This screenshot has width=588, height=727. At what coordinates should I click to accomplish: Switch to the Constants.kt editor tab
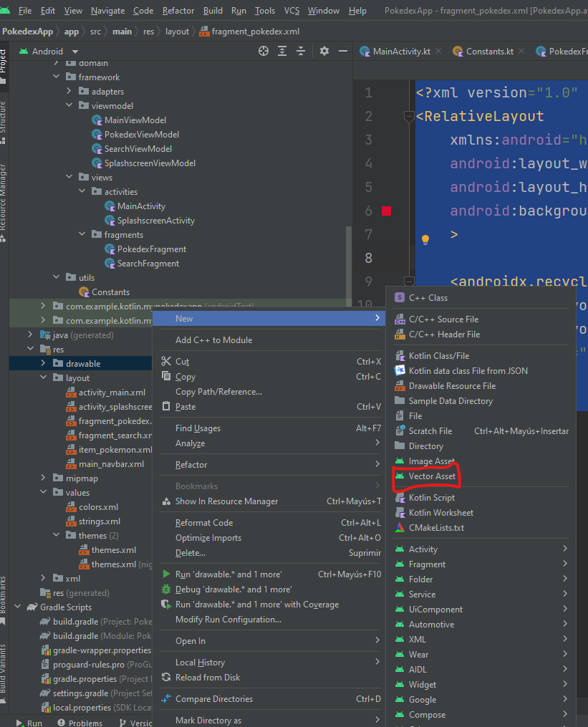pos(489,52)
